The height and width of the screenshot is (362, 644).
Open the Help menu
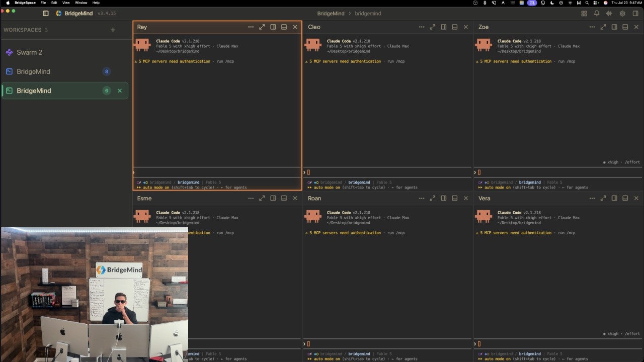click(96, 3)
